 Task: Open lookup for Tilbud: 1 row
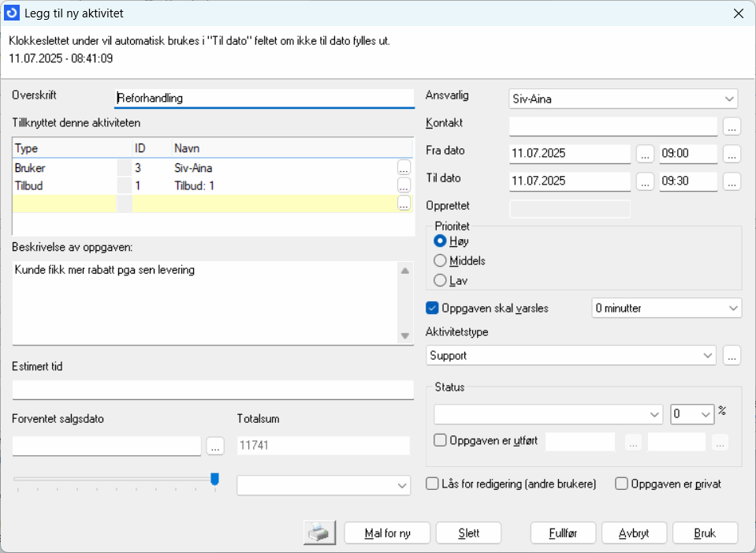[x=404, y=185]
